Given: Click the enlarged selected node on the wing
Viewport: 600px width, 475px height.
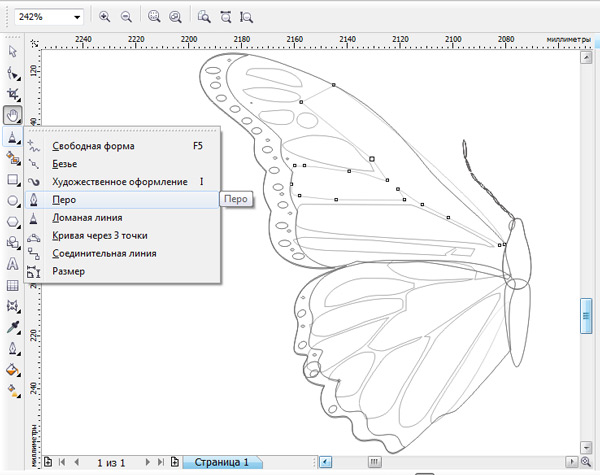Looking at the screenshot, I should [372, 159].
